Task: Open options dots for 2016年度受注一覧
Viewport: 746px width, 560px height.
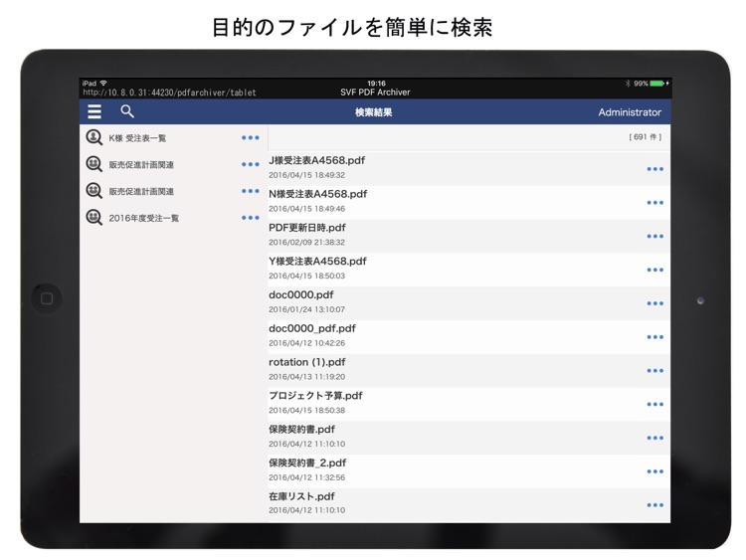Action: pos(251,218)
